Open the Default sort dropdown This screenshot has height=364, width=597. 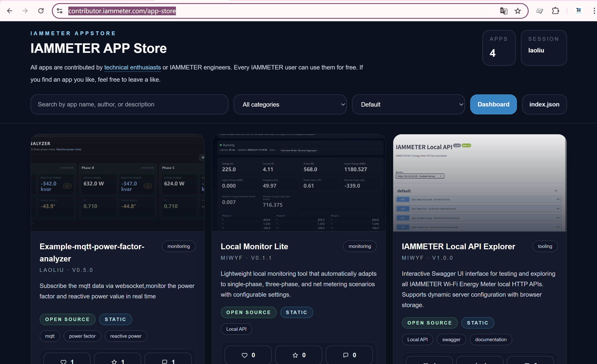click(409, 104)
